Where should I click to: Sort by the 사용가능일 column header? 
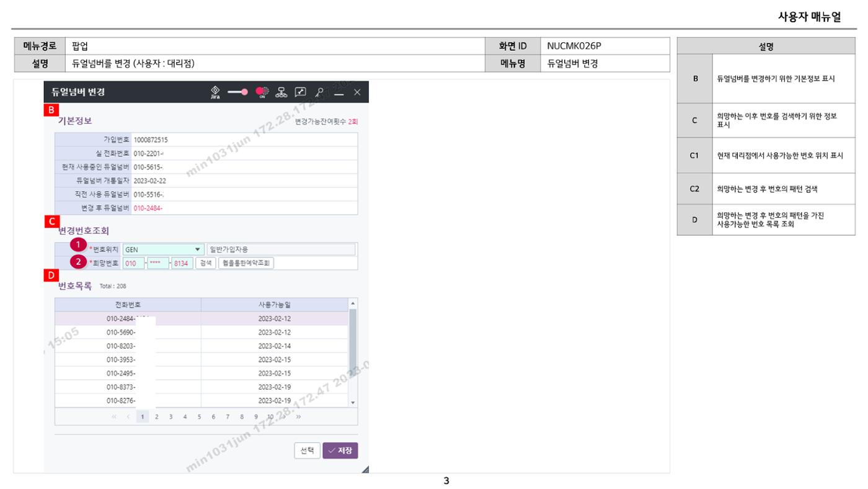274,305
